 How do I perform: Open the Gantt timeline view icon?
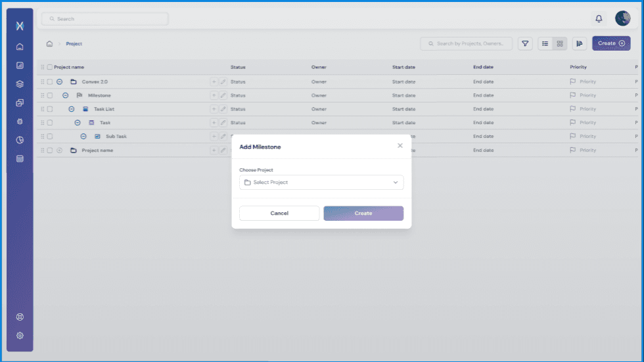(x=580, y=43)
